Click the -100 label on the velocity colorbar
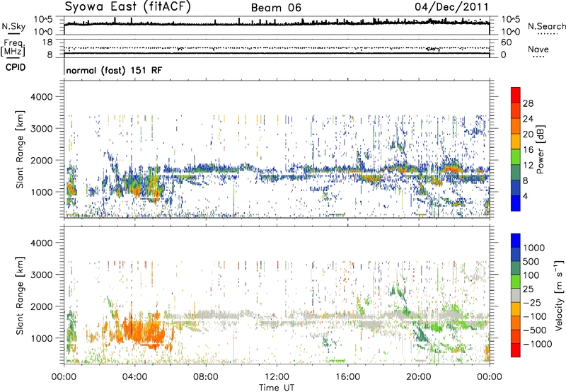Screen dimensions: 566x392 pyautogui.click(x=535, y=316)
